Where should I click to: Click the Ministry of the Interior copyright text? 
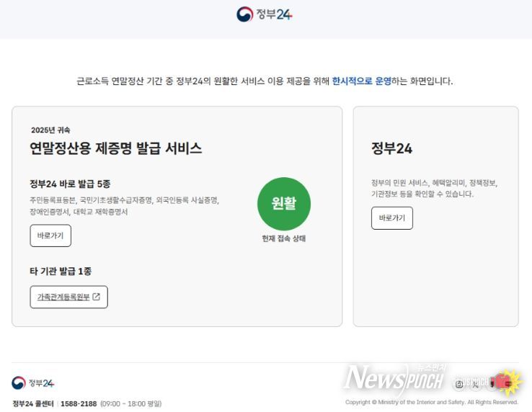432,402
